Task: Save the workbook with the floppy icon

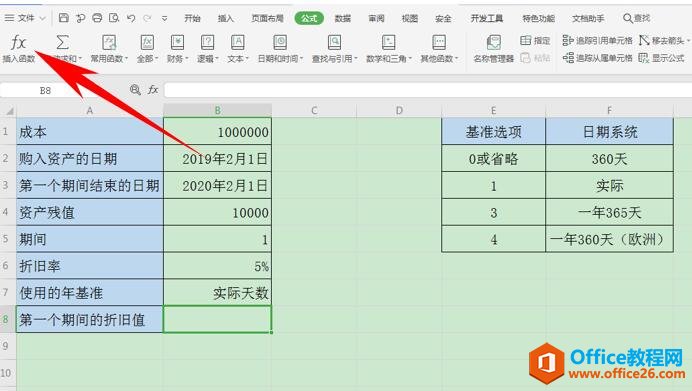Action: 64,18
